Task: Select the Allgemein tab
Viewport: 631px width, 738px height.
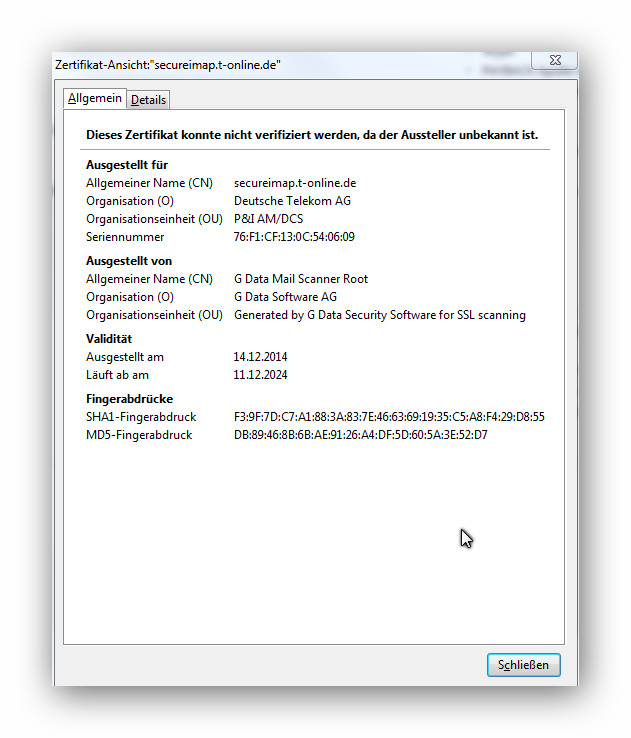Action: (95, 98)
